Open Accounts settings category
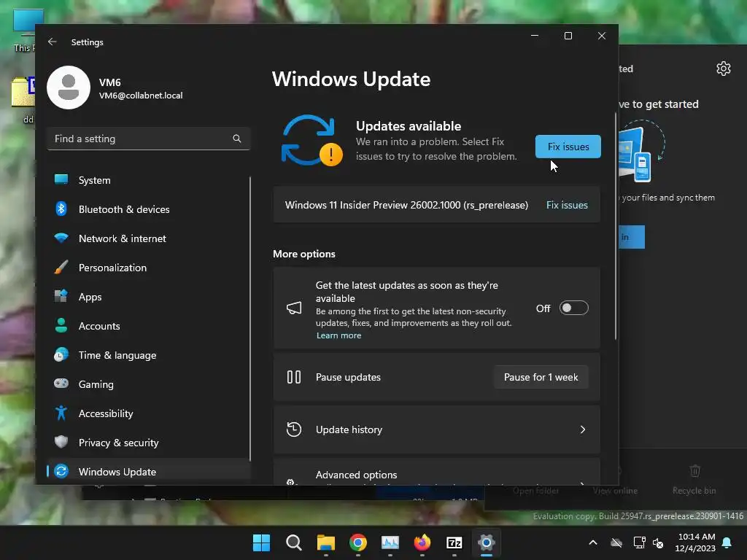 [x=149, y=326]
